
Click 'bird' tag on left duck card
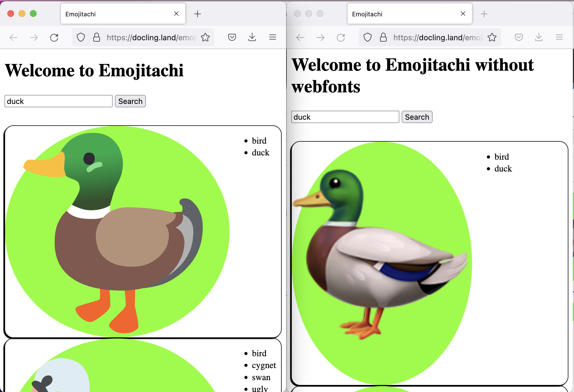point(259,141)
